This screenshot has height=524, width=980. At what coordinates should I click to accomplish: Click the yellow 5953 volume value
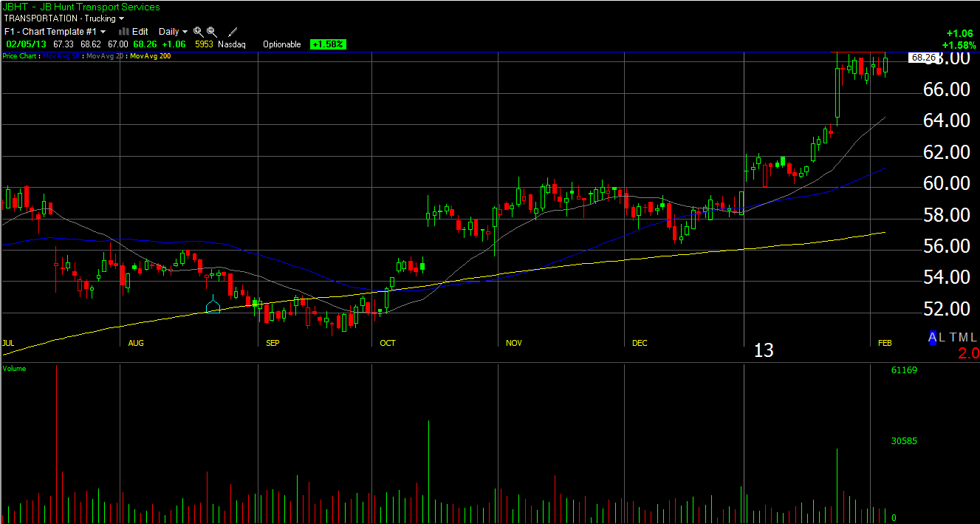point(204,44)
